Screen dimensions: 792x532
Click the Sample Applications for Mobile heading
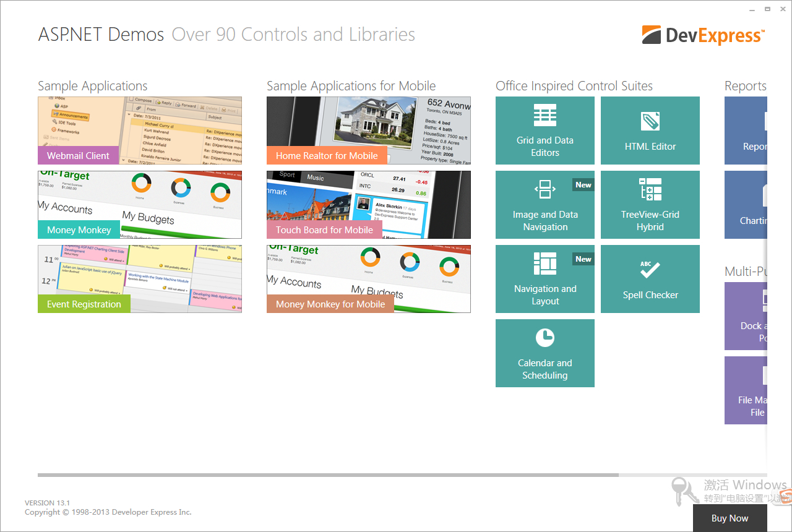pyautogui.click(x=351, y=86)
